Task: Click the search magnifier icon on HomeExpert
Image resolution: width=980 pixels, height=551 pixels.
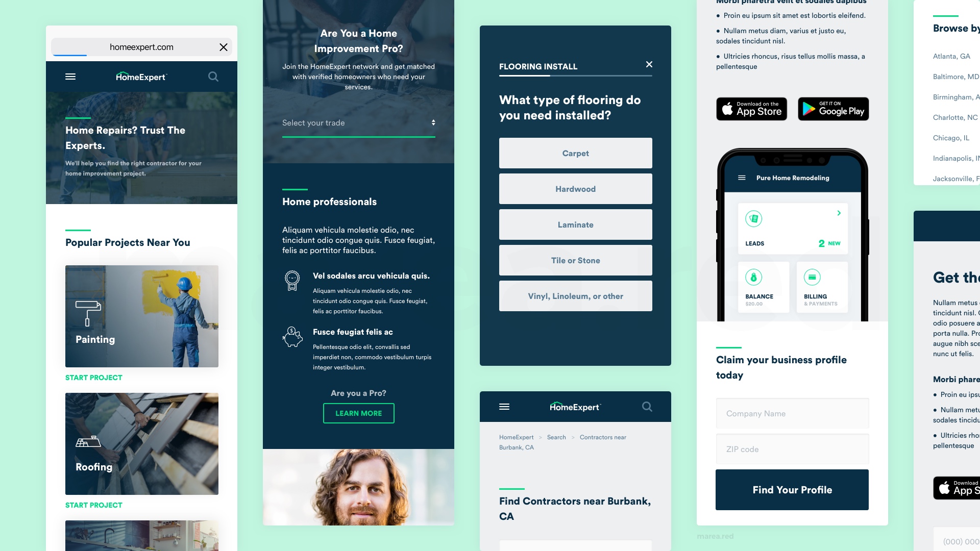Action: coord(213,76)
